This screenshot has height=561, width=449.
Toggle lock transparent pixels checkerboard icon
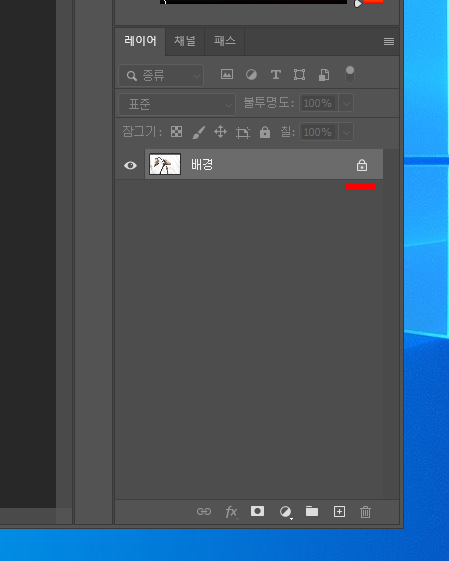[176, 132]
